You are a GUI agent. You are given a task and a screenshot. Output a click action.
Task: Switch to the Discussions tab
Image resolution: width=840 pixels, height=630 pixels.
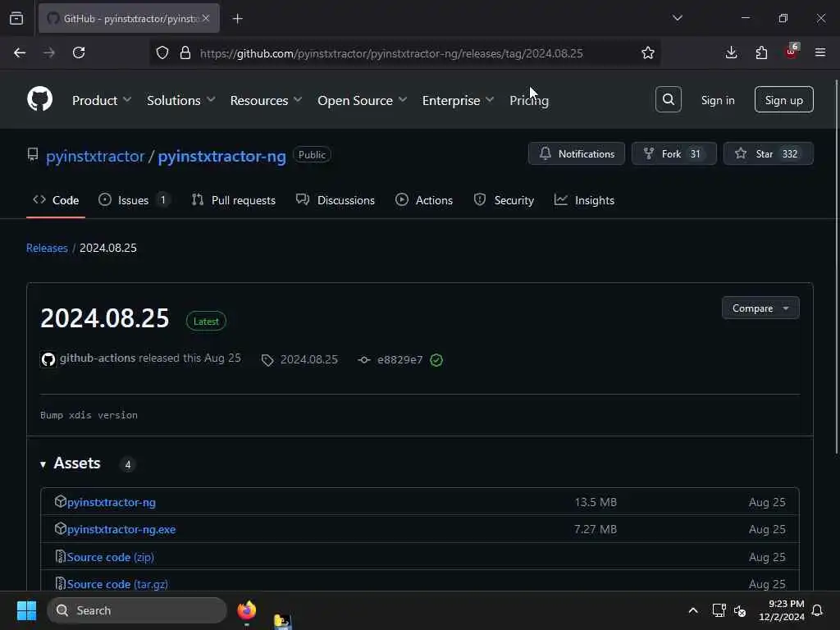point(336,200)
